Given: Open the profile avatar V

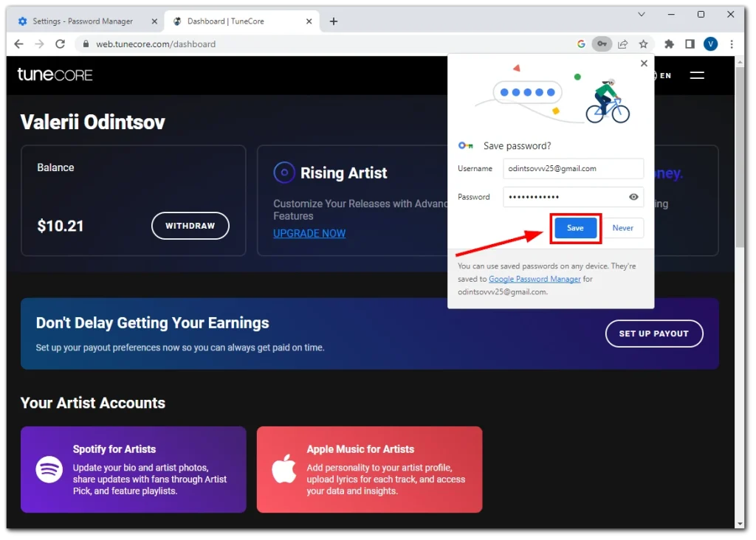Looking at the screenshot, I should [x=710, y=44].
